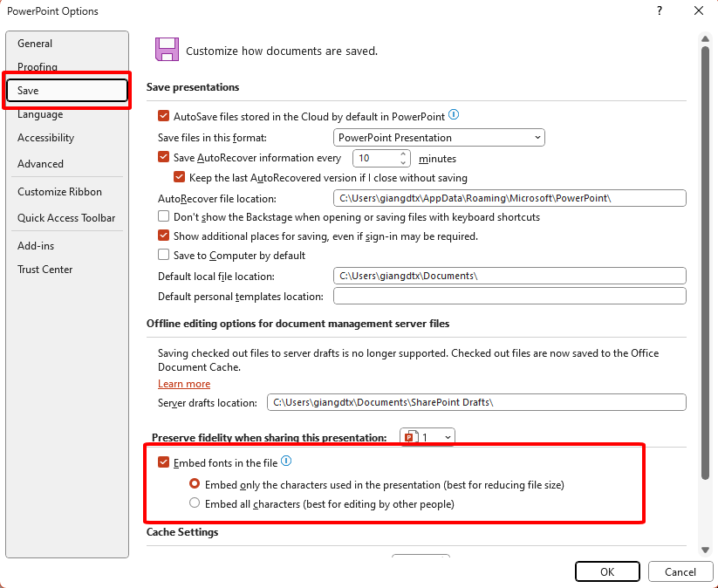Open the Save files in this format dropdown
718x588 pixels.
click(439, 137)
